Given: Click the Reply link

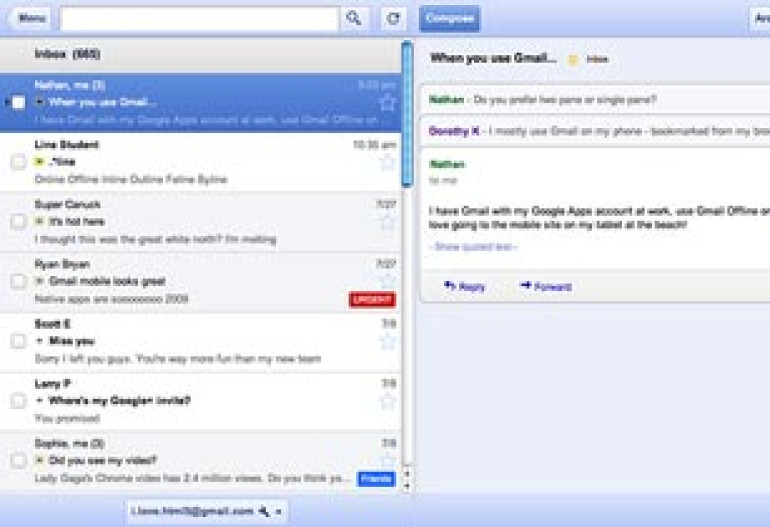Looking at the screenshot, I should pos(471,287).
